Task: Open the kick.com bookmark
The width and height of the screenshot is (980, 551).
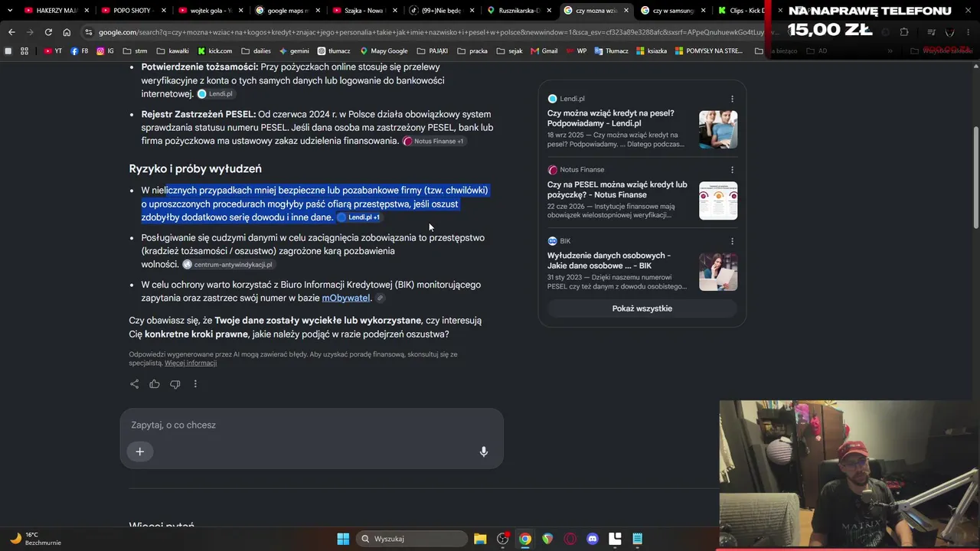Action: 214,51
